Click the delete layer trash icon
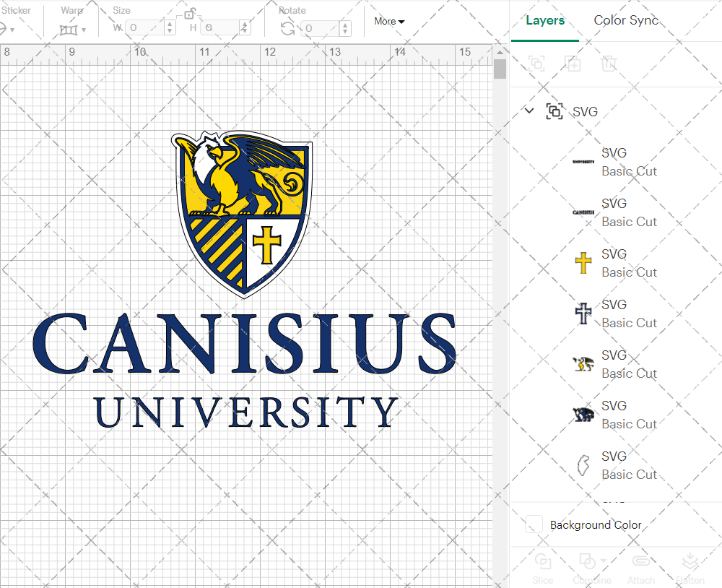Image resolution: width=722 pixels, height=588 pixels. point(609,64)
